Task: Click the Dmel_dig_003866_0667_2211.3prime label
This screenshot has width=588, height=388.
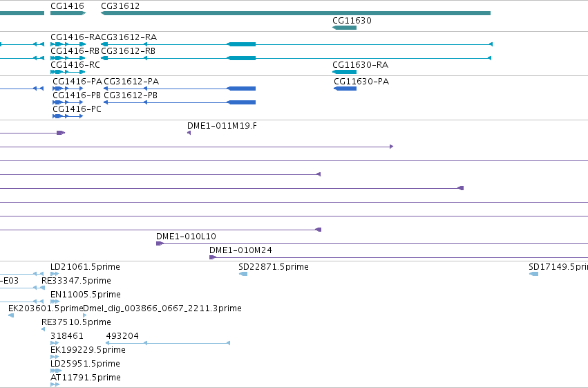Action: click(162, 308)
